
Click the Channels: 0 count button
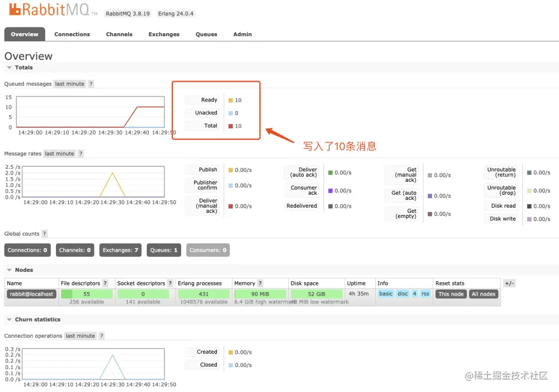click(75, 250)
